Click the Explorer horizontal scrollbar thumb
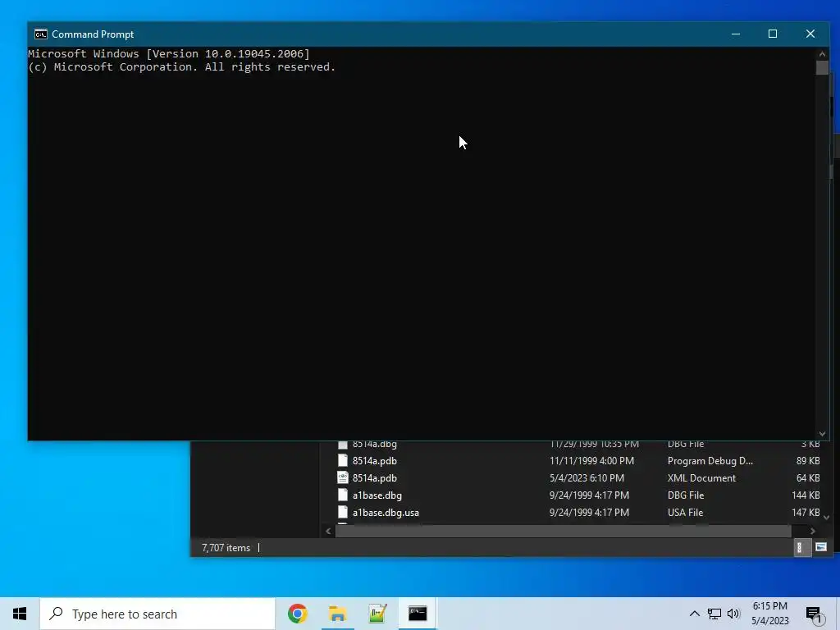 point(563,531)
